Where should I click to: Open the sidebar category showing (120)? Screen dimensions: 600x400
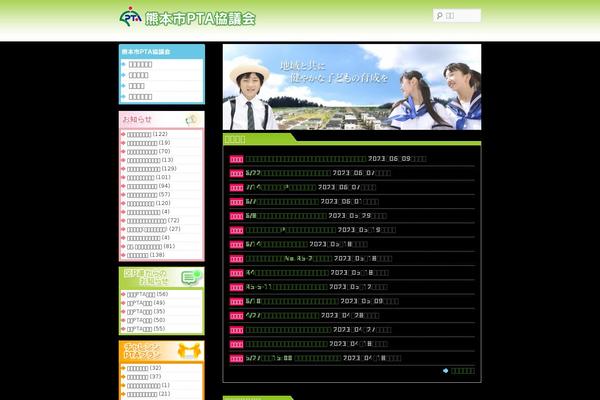148,203
